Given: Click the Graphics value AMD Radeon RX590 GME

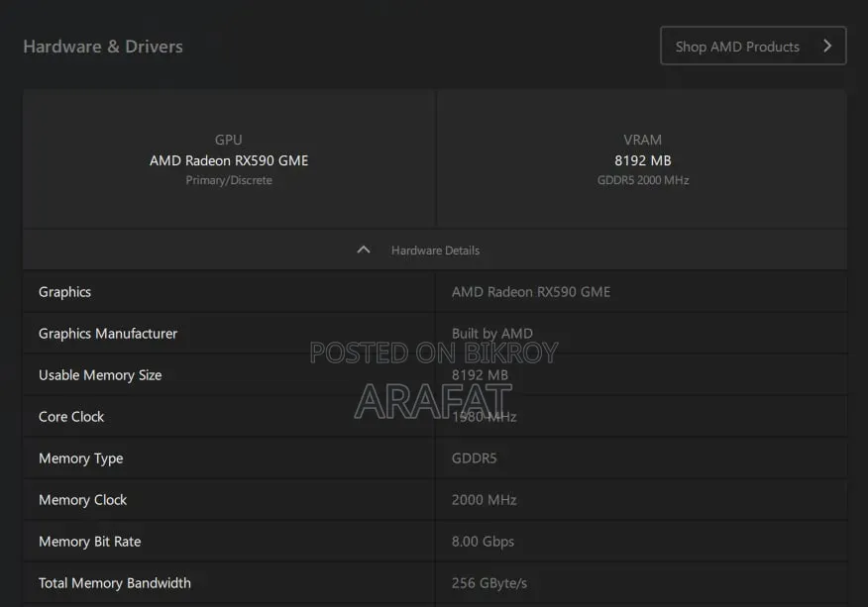Looking at the screenshot, I should pos(531,292).
